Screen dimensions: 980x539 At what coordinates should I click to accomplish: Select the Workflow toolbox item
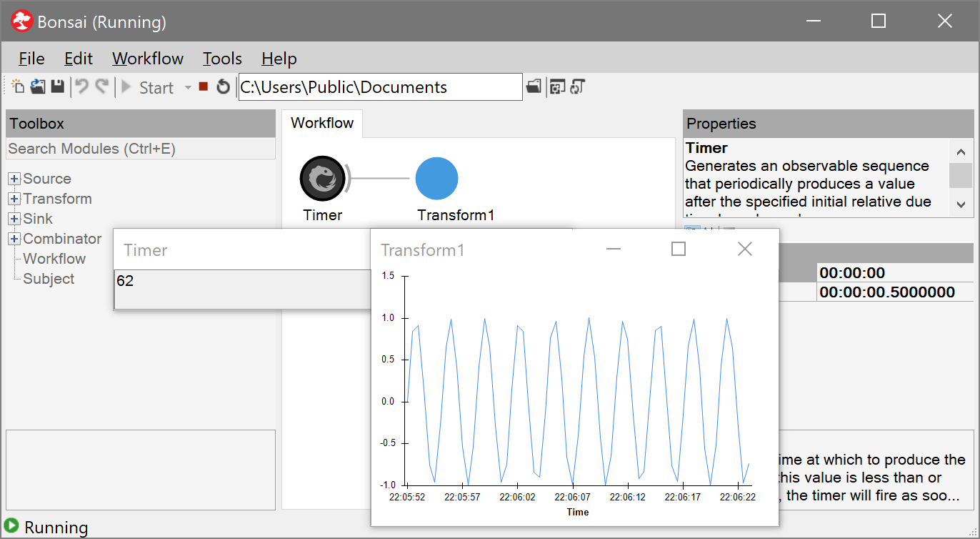coord(54,259)
